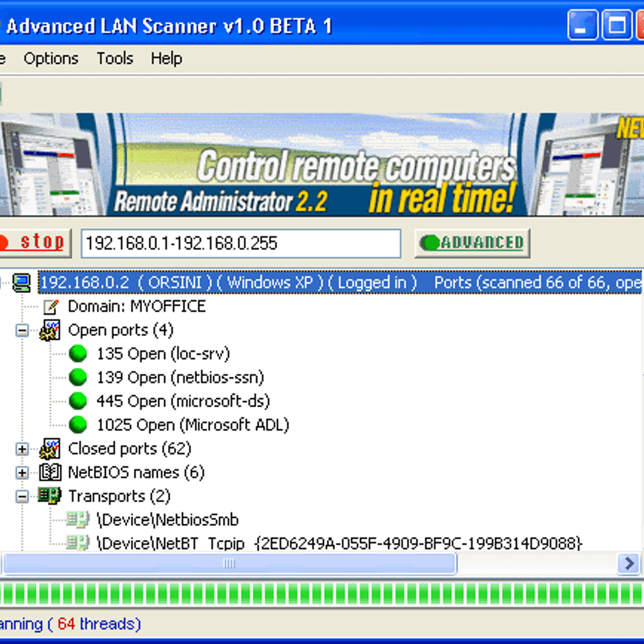644x644 pixels.
Task: Toggle the green indicator for port 135
Action: (78, 353)
